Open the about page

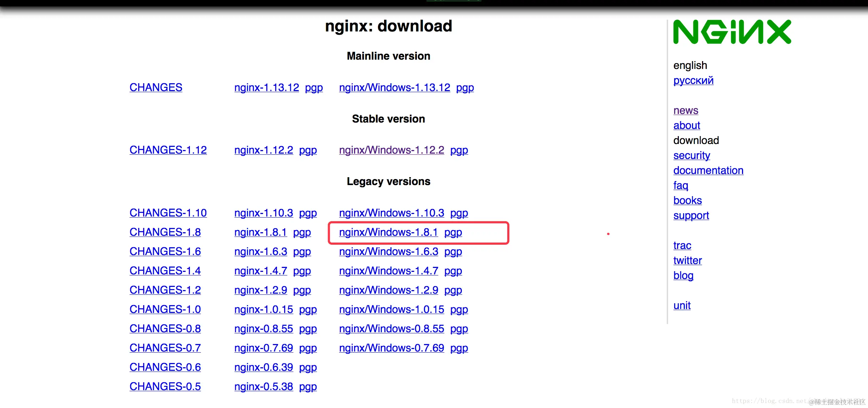coord(686,125)
